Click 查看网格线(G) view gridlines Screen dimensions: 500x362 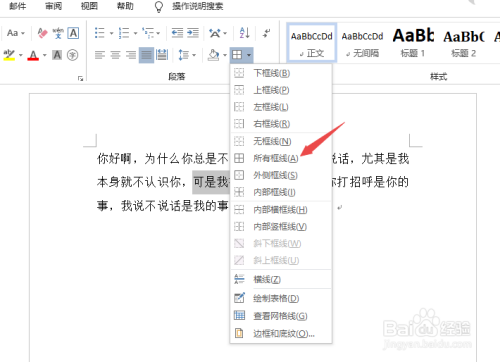click(281, 316)
